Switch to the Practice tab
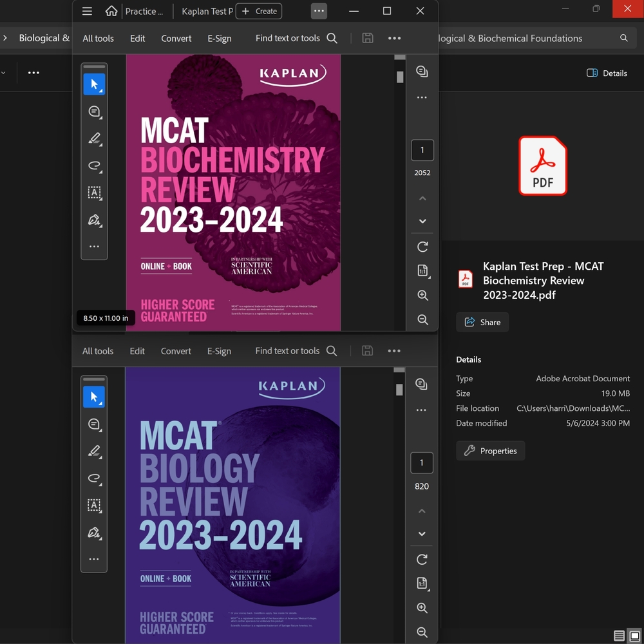Screen dimensions: 644x644 [x=144, y=11]
